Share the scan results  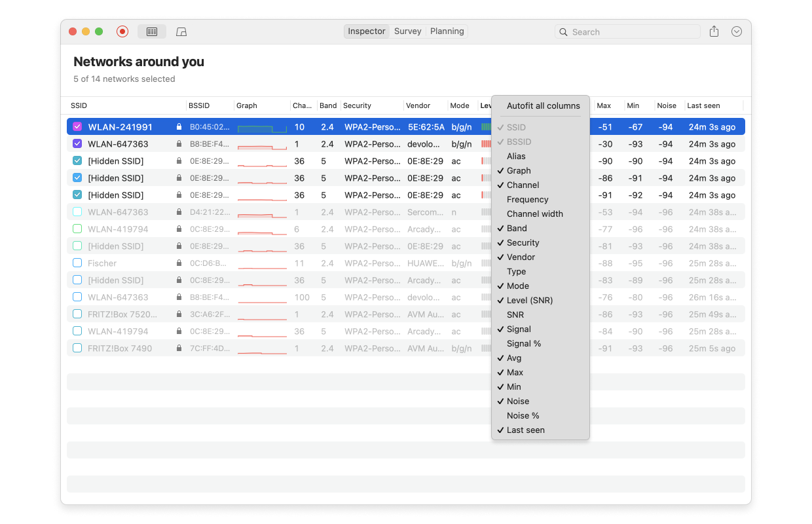click(x=714, y=31)
